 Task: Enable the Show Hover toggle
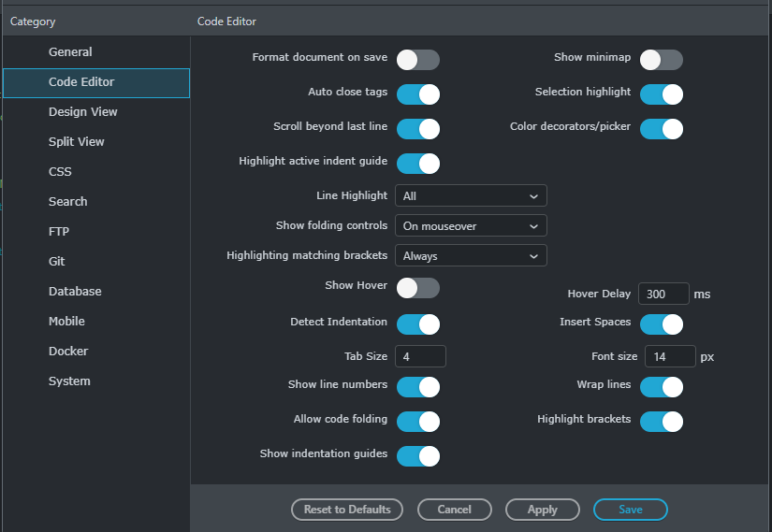(x=418, y=288)
